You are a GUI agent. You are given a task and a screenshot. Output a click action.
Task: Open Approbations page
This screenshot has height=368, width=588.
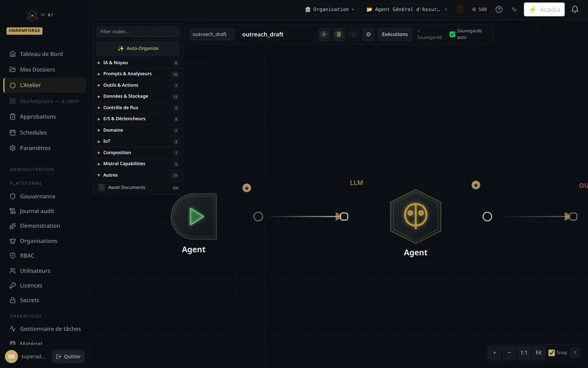click(45, 116)
